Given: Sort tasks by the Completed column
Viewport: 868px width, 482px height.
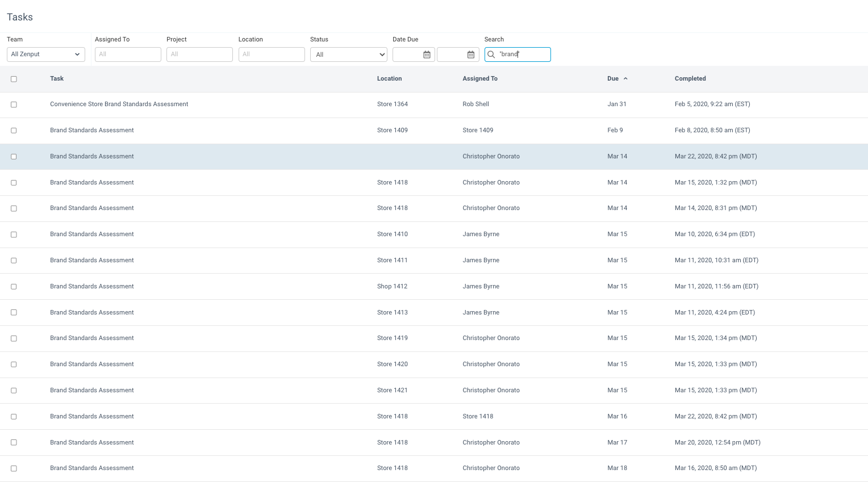Looking at the screenshot, I should pos(690,78).
